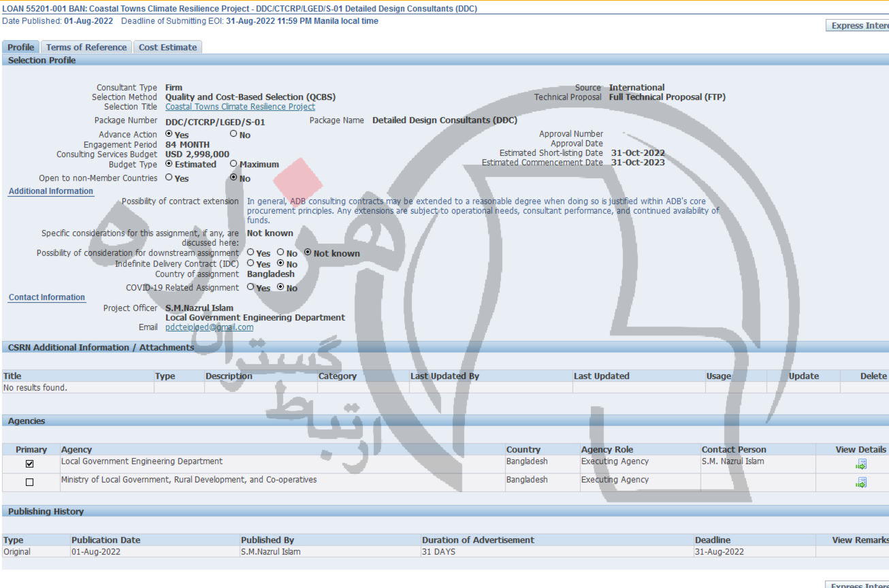Click the project officer email address link
The width and height of the screenshot is (889, 588).
(209, 327)
